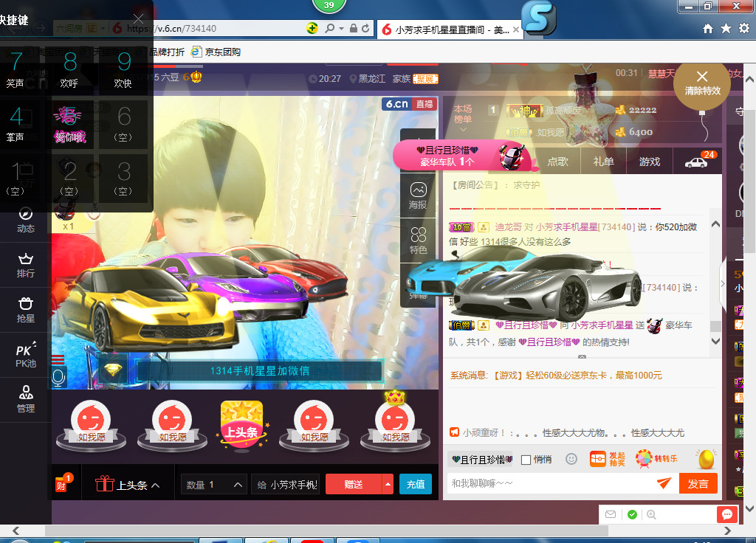Open the 京东团购 bookmark
Image resolution: width=756 pixels, height=543 pixels.
tap(216, 52)
